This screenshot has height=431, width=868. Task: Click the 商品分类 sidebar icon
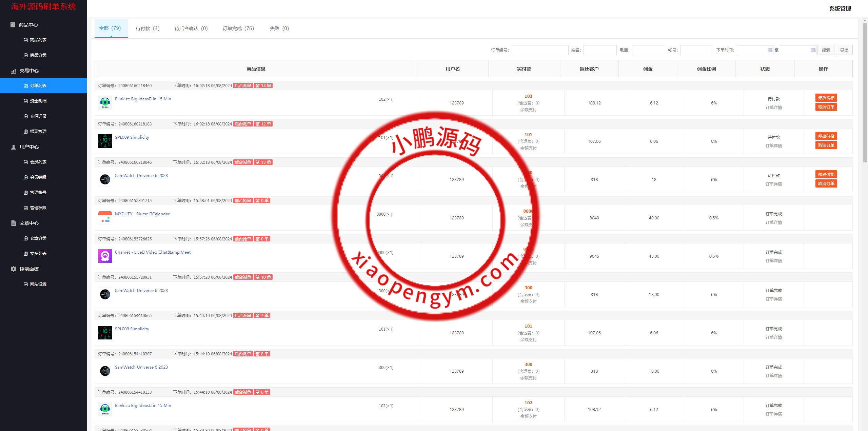click(26, 55)
